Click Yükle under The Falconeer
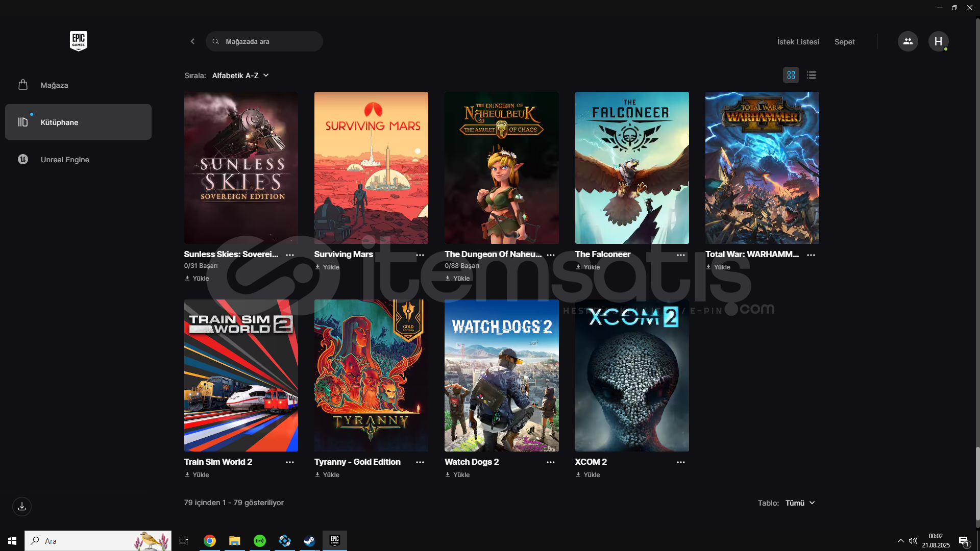 pyautogui.click(x=588, y=267)
